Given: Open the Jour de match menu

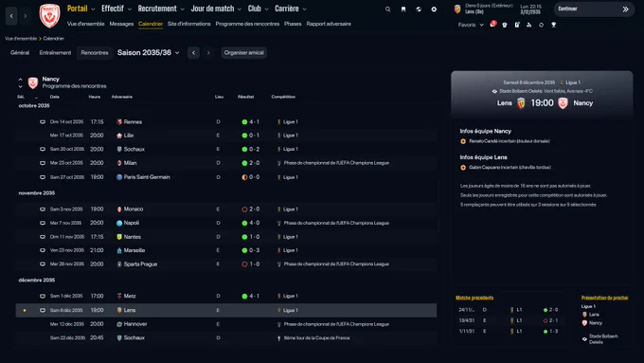Looking at the screenshot, I should click(x=216, y=9).
